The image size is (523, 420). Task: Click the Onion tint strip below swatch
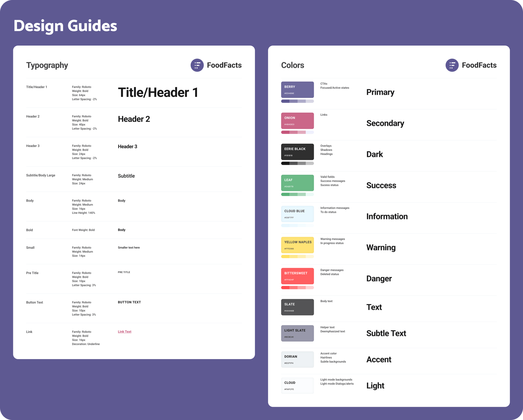(x=297, y=132)
